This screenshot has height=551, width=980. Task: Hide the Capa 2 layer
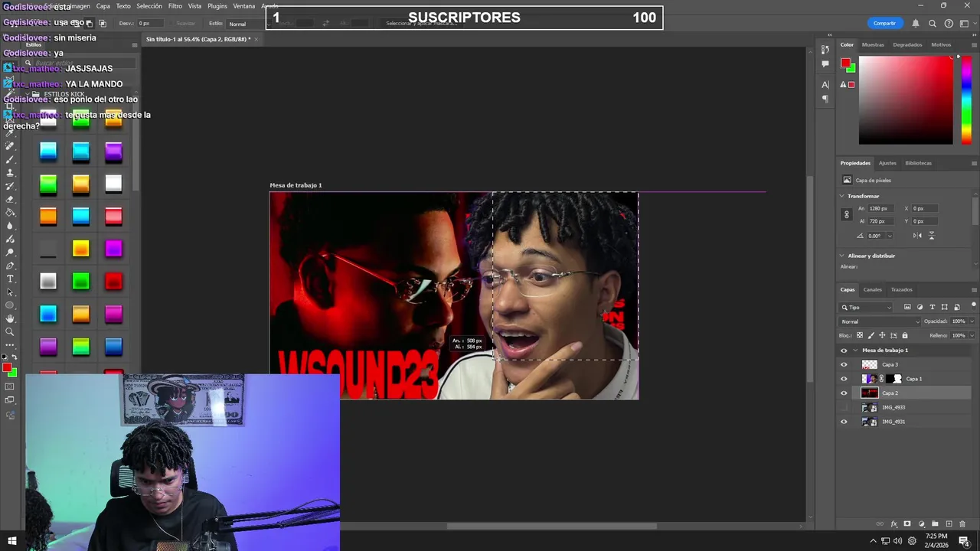[x=844, y=393]
